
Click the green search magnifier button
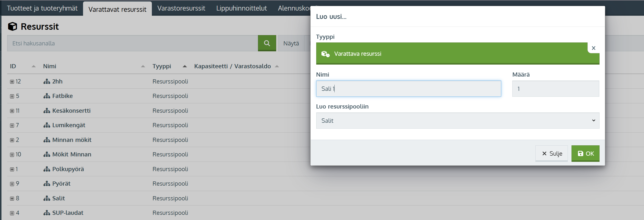(267, 43)
